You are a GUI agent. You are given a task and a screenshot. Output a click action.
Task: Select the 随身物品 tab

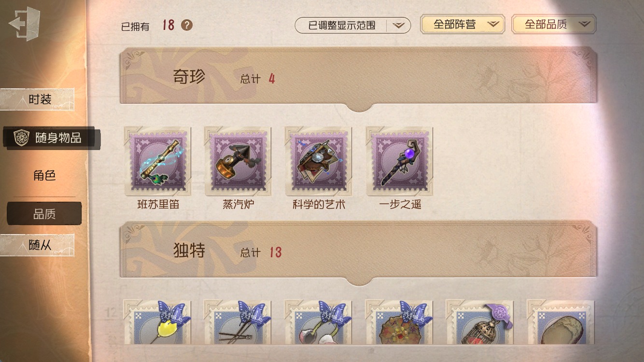click(51, 138)
